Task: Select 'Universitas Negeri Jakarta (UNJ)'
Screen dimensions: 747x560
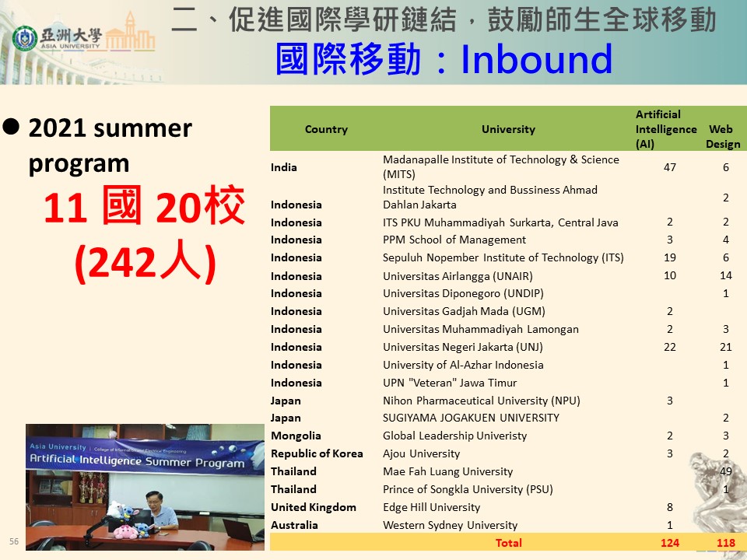Action: 462,347
